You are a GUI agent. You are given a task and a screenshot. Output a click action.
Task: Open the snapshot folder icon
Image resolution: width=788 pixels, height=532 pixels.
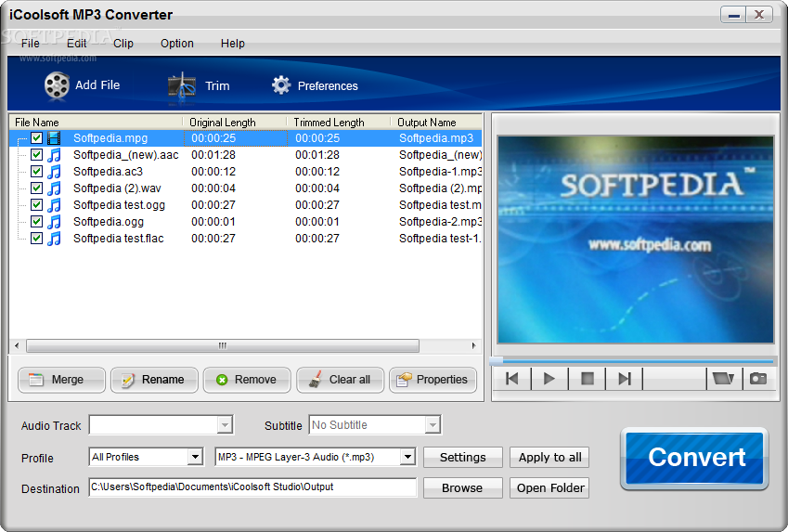coord(723,378)
